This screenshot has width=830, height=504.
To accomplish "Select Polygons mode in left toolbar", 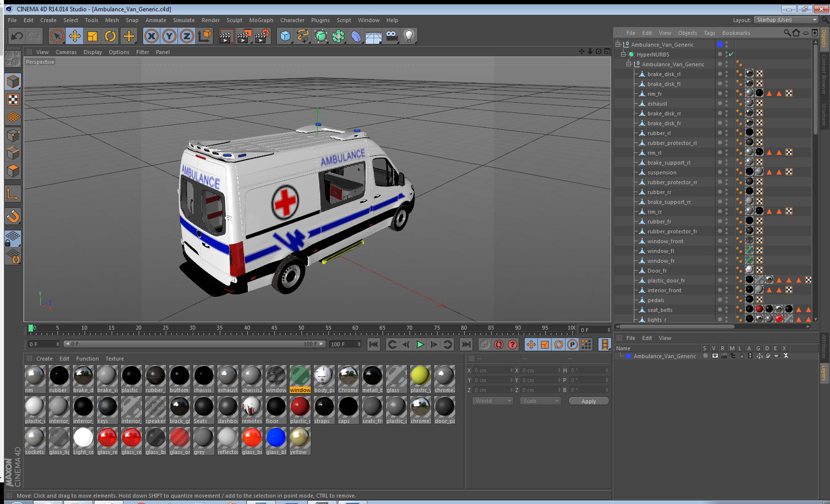I will pos(13,171).
